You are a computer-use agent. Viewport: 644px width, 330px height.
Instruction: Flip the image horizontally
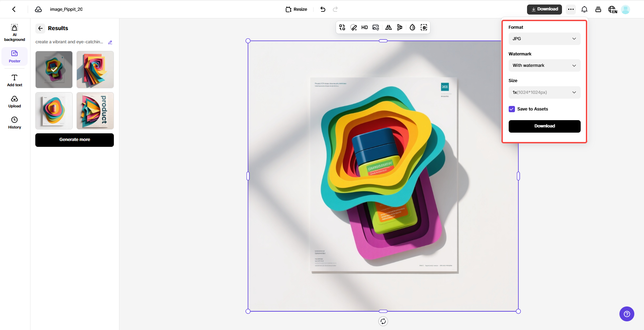[388, 28]
